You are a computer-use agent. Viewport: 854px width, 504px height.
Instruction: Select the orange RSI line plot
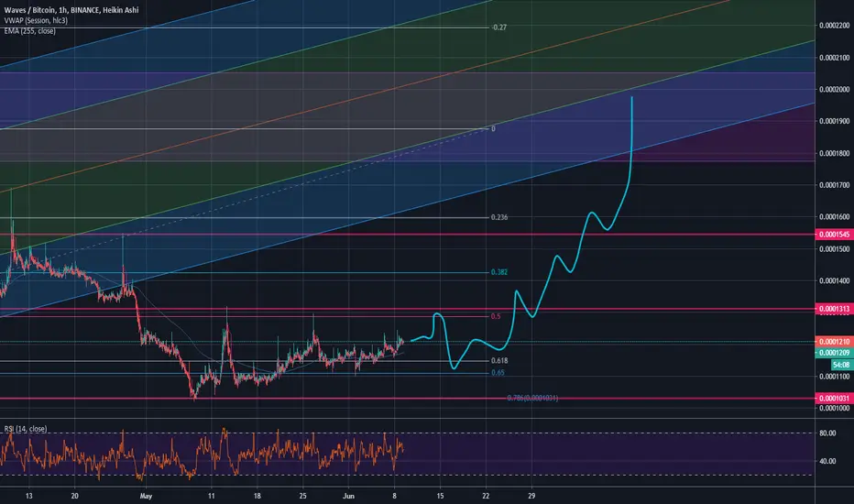[202, 454]
